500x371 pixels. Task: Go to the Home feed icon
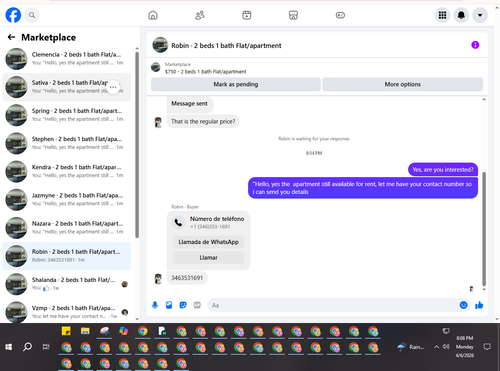pyautogui.click(x=153, y=15)
